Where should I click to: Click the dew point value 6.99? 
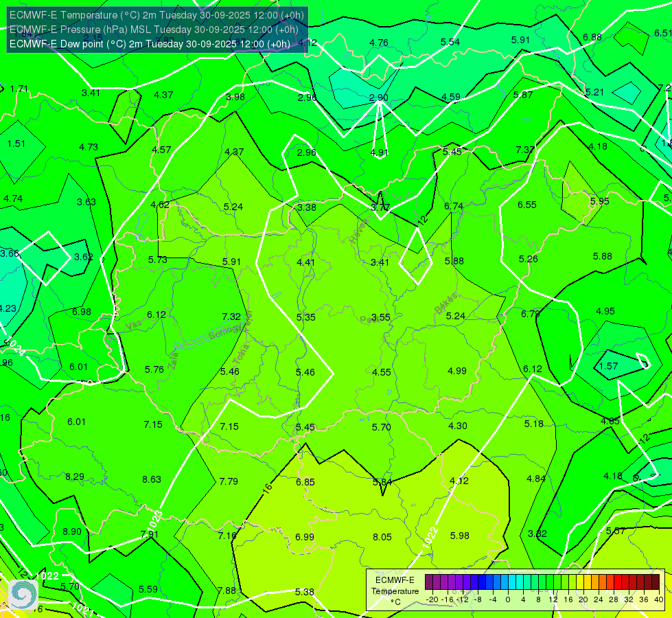[x=305, y=537]
